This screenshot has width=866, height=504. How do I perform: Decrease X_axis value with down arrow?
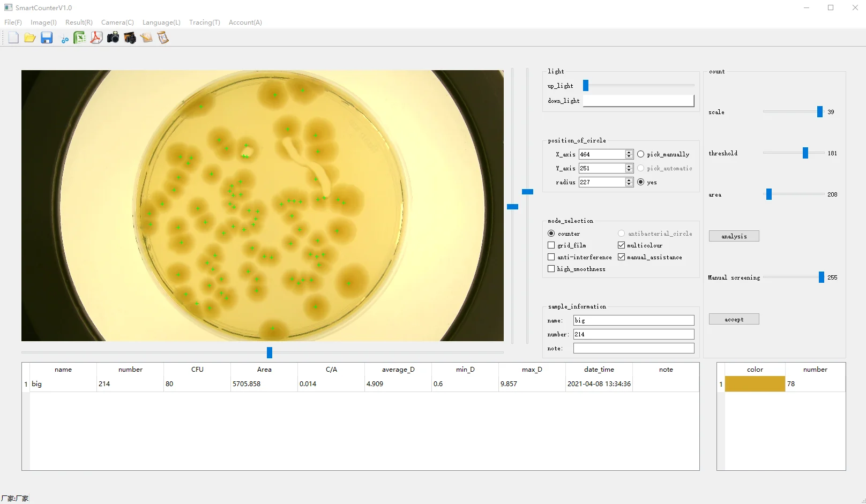(629, 156)
